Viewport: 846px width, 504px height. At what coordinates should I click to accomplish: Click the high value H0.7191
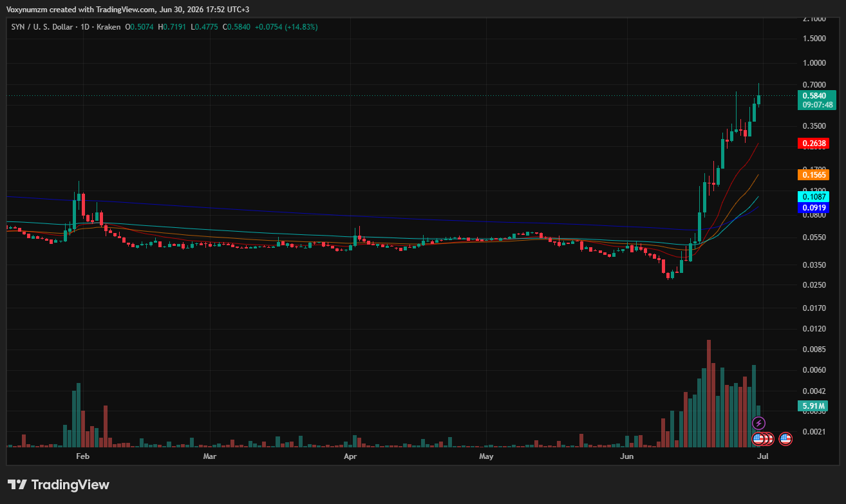[171, 27]
